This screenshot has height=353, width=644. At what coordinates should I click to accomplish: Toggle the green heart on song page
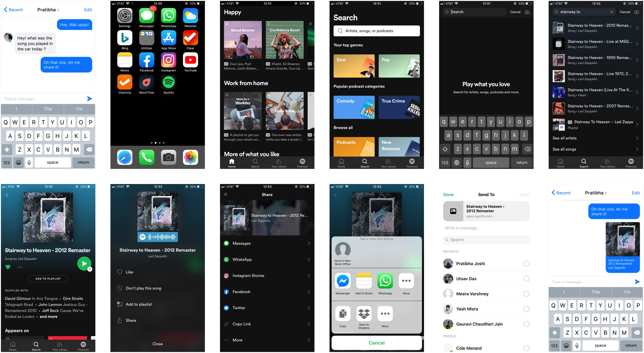(x=8, y=267)
